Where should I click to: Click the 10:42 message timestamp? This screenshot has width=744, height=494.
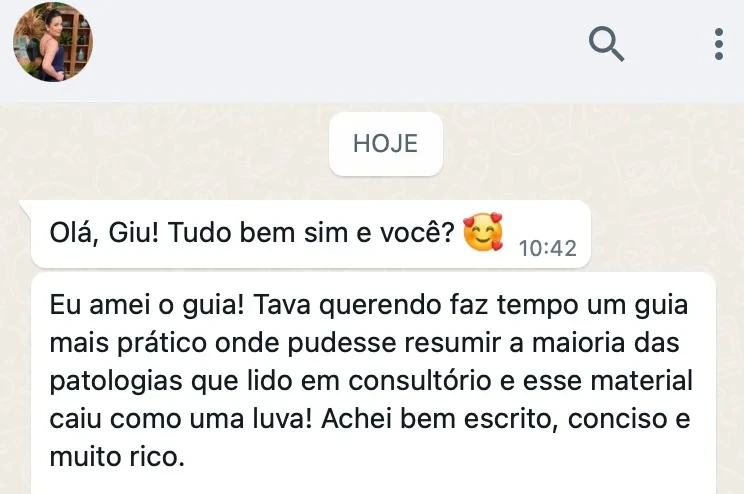coord(548,248)
